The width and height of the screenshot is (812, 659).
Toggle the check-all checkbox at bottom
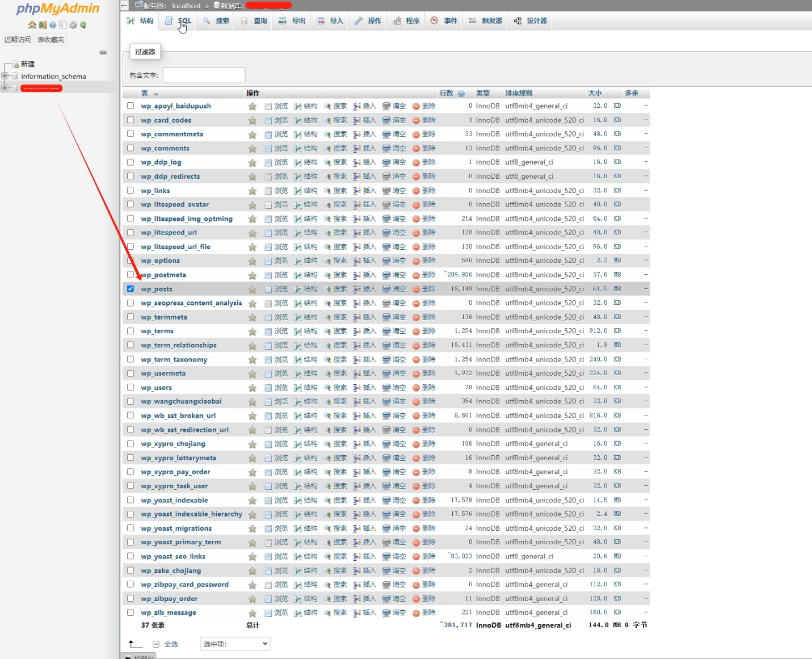(156, 644)
